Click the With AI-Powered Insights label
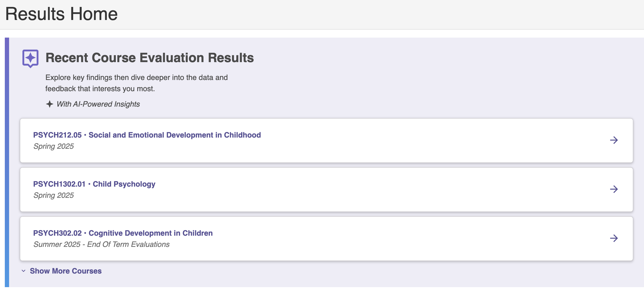This screenshot has height=289, width=644. [98, 104]
